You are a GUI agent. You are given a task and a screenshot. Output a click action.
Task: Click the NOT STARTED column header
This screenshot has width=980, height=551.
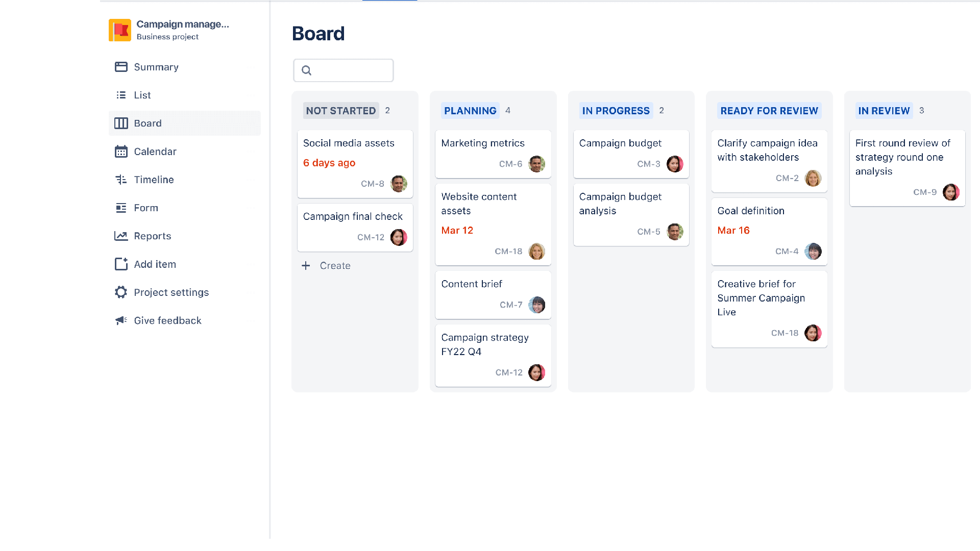click(x=340, y=111)
